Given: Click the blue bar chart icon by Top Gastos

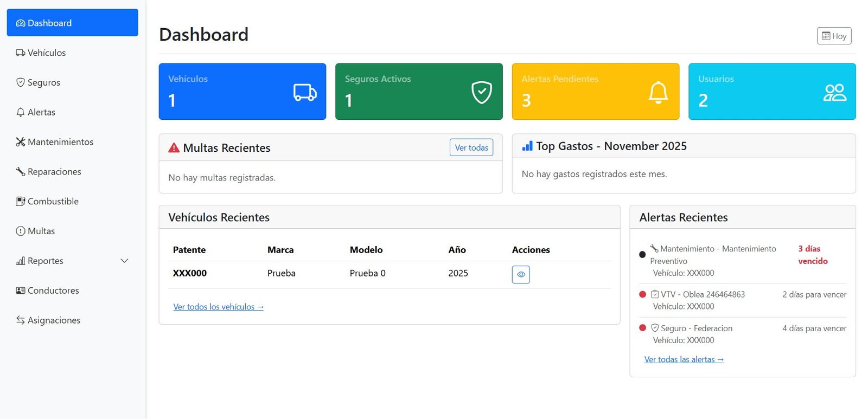Looking at the screenshot, I should pyautogui.click(x=527, y=146).
